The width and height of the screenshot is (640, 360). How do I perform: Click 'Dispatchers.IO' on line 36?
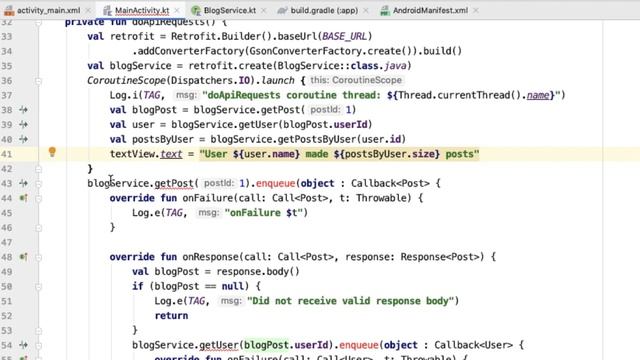[x=210, y=80]
